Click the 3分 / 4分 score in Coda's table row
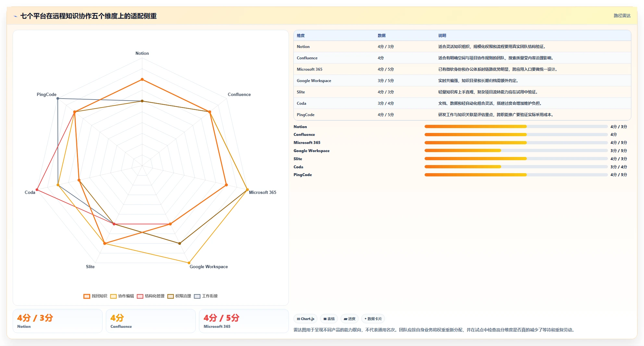This screenshot has width=644, height=346. coord(386,103)
